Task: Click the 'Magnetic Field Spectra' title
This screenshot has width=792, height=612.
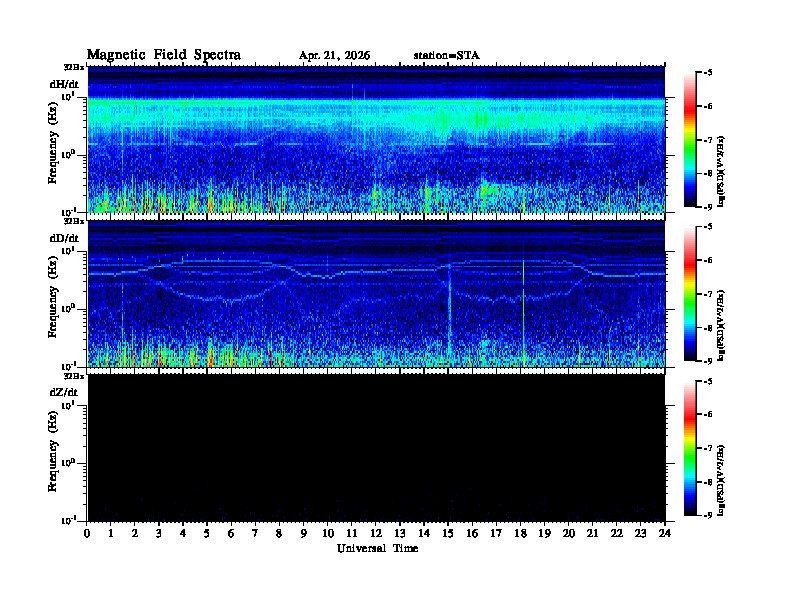Action: pos(164,55)
